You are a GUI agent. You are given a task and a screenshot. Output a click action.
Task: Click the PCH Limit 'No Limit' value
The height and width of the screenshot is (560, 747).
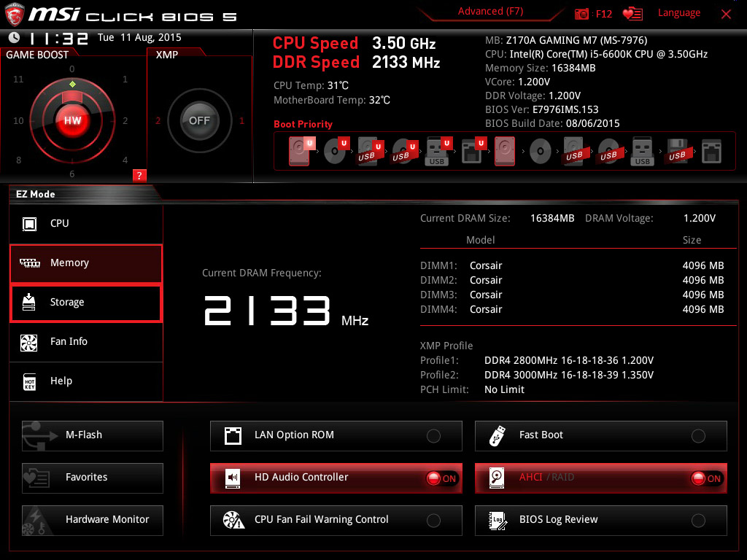point(504,389)
